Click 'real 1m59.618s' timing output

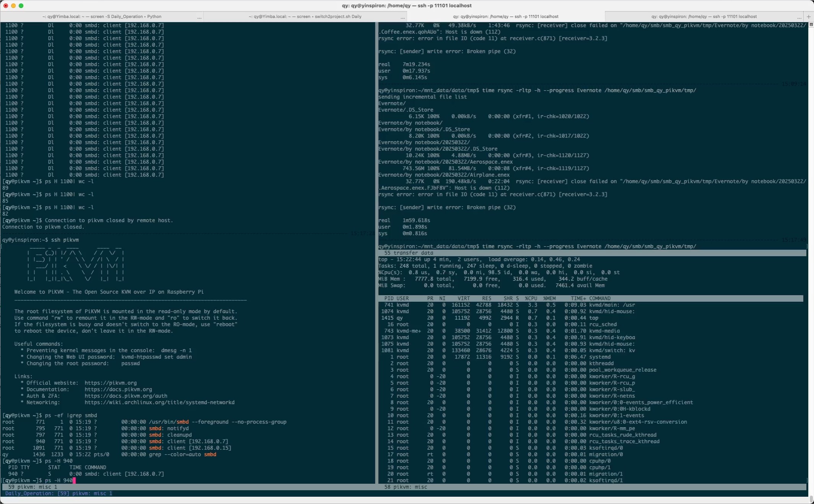click(x=404, y=220)
